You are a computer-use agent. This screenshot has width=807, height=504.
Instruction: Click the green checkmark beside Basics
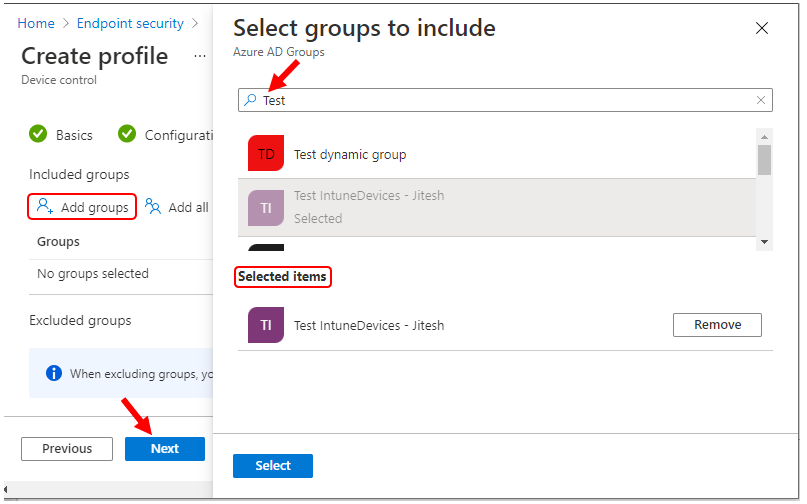(x=38, y=134)
